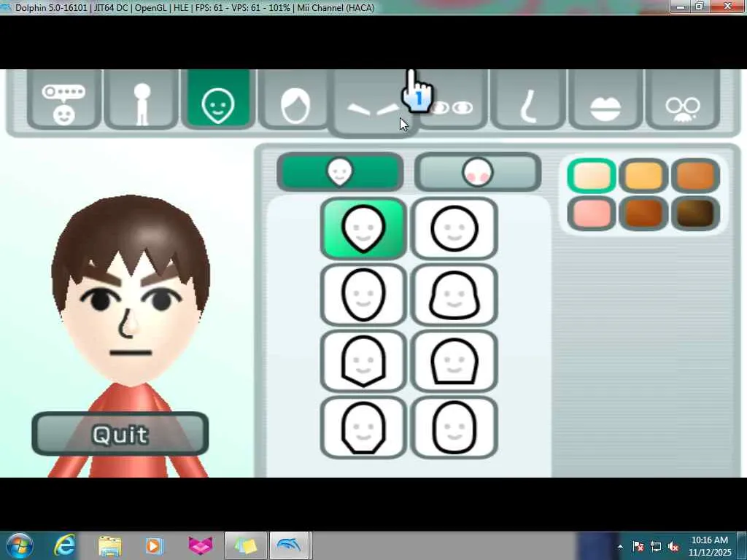
Task: Open the Mii profile and nickname tab
Action: tap(64, 99)
